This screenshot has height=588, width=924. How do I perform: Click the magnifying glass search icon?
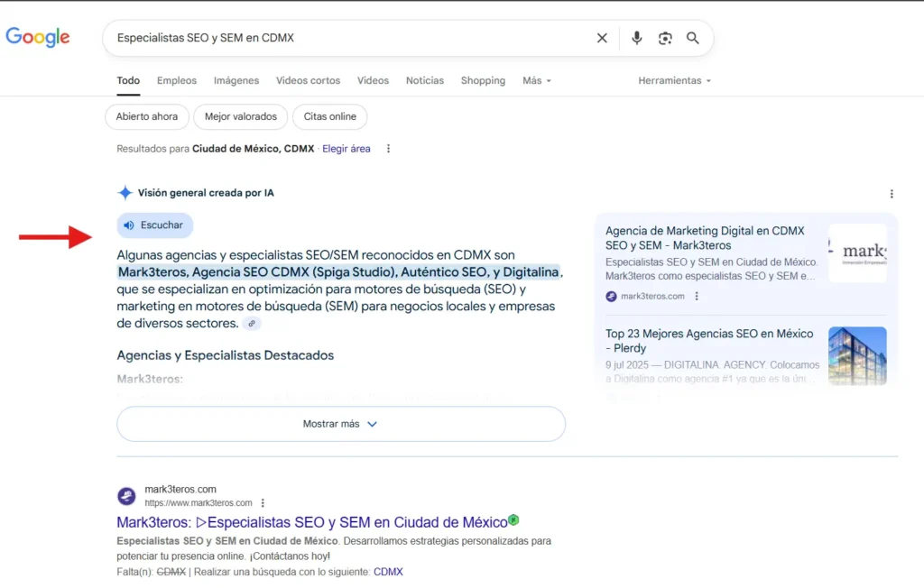693,38
